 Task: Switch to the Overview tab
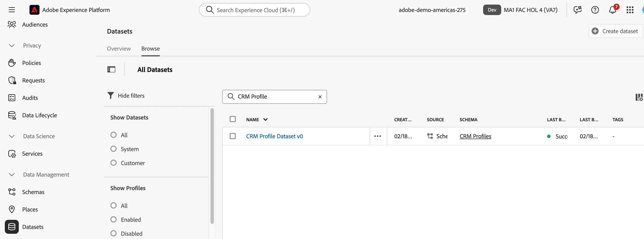pyautogui.click(x=119, y=49)
